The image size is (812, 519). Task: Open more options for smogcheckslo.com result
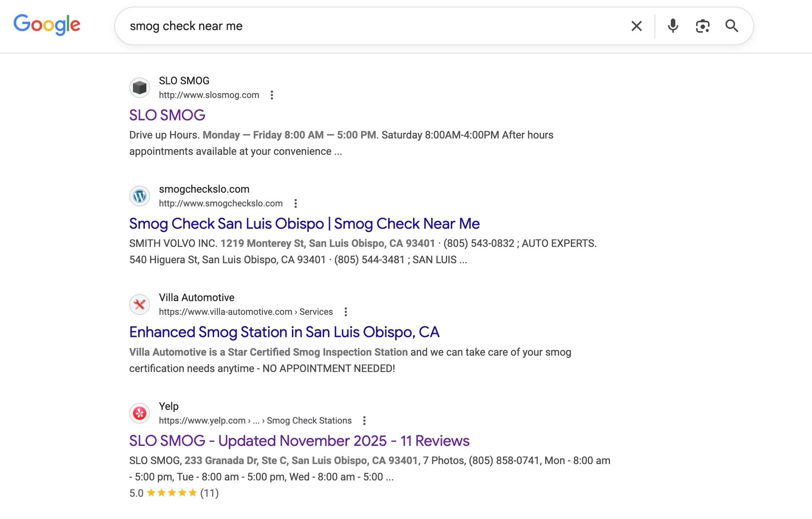[x=296, y=204]
